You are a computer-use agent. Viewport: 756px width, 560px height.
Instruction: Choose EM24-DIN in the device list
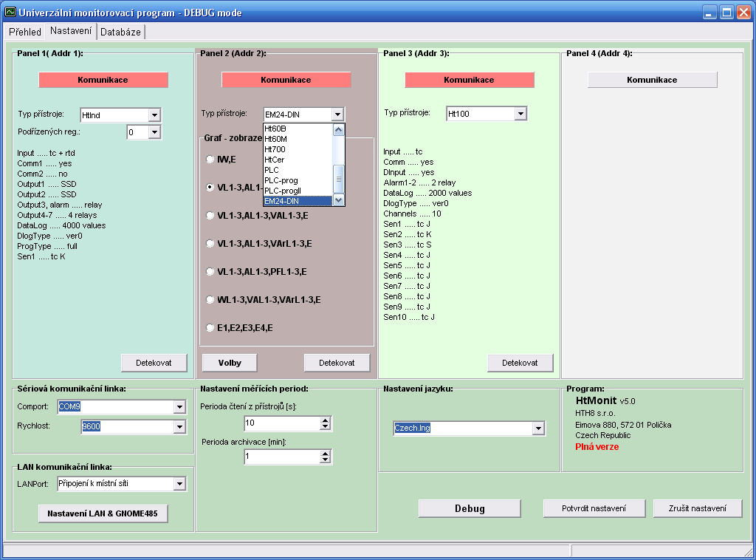[298, 201]
